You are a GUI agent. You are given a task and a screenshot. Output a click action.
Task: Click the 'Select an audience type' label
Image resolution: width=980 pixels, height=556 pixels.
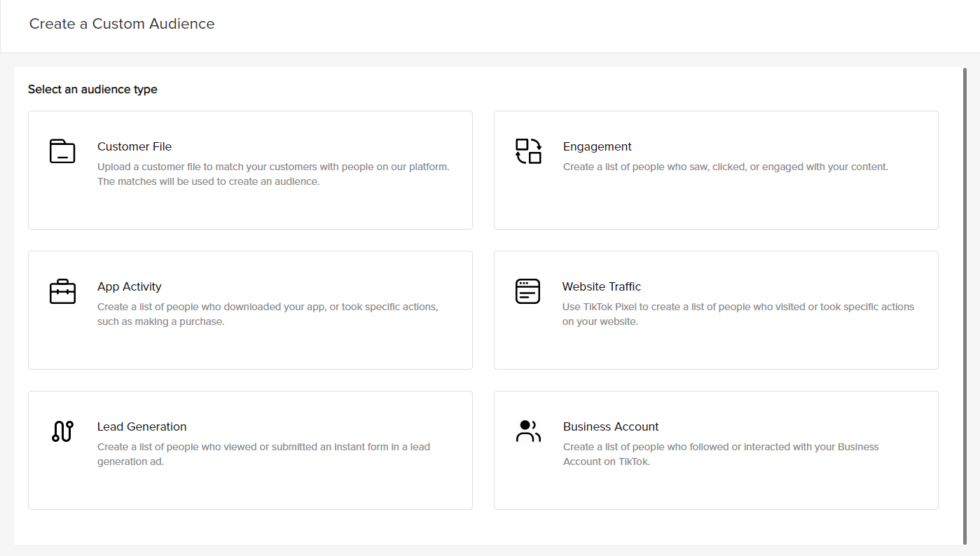92,90
